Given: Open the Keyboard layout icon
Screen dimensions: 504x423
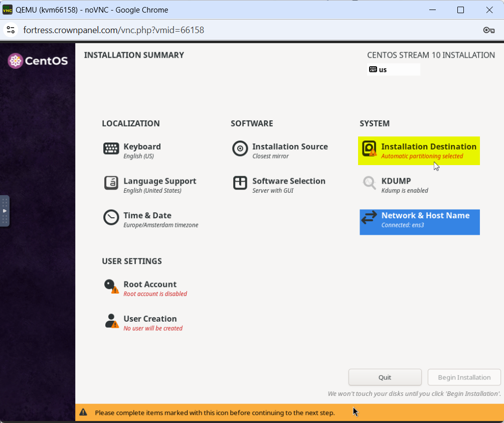Looking at the screenshot, I should (x=111, y=149).
